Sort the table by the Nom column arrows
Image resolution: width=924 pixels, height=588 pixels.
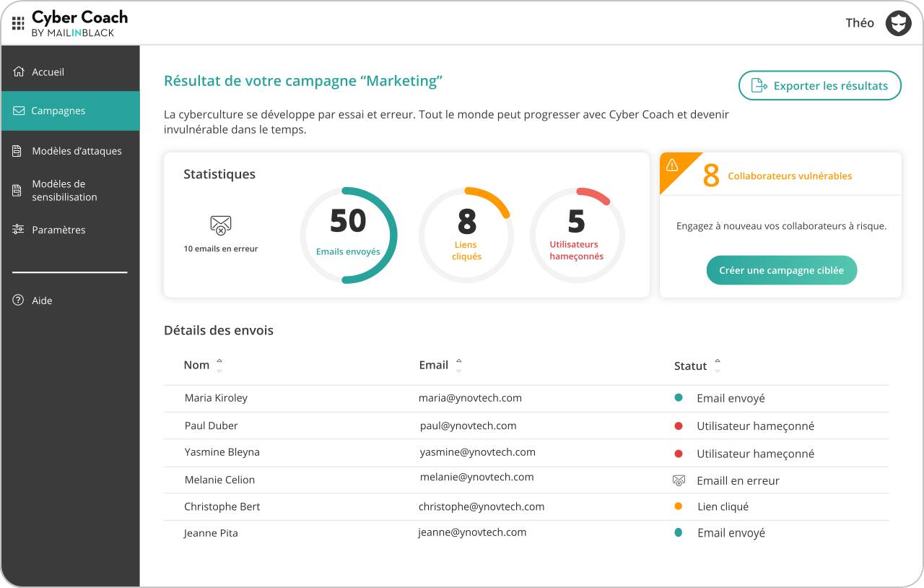click(219, 366)
